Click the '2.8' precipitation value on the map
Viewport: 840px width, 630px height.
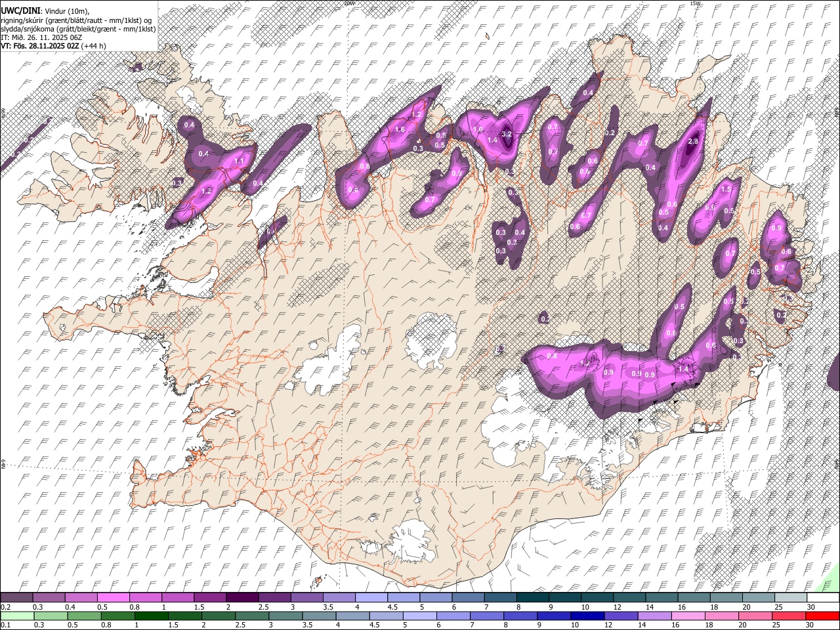tap(693, 142)
